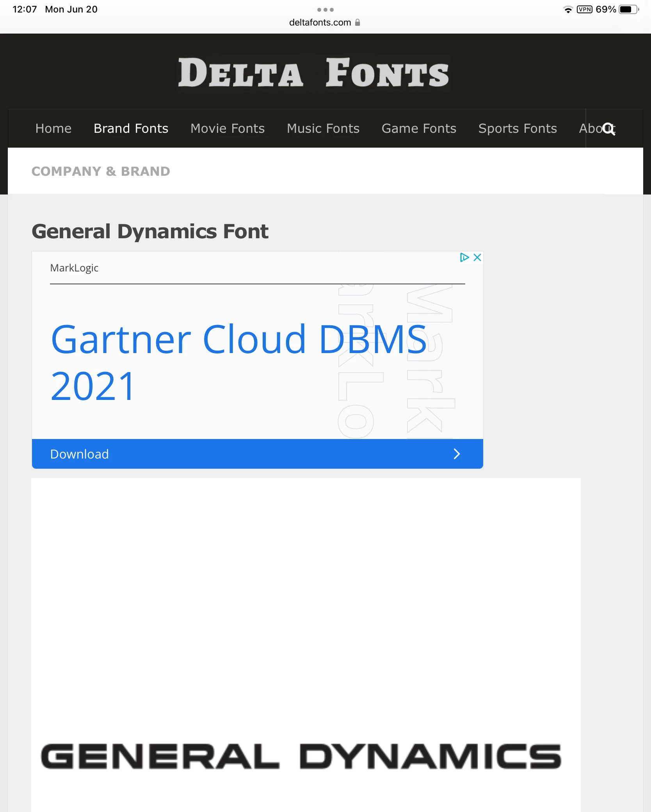Tap the battery icon in status bar
651x812 pixels.
629,9
